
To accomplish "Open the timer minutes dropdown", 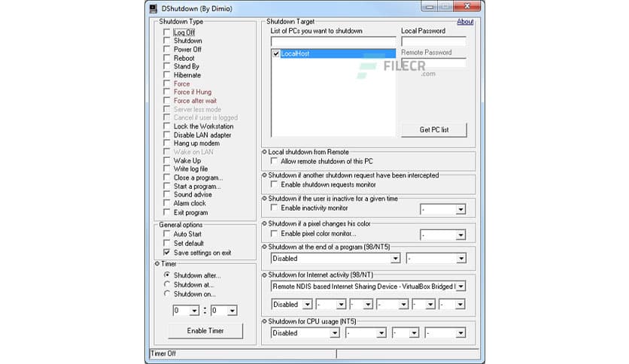I will tap(232, 311).
